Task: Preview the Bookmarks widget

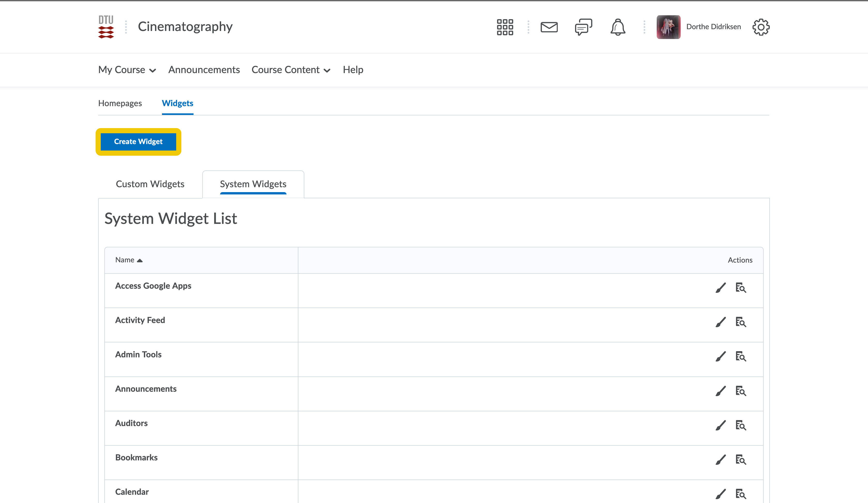Action: click(741, 460)
